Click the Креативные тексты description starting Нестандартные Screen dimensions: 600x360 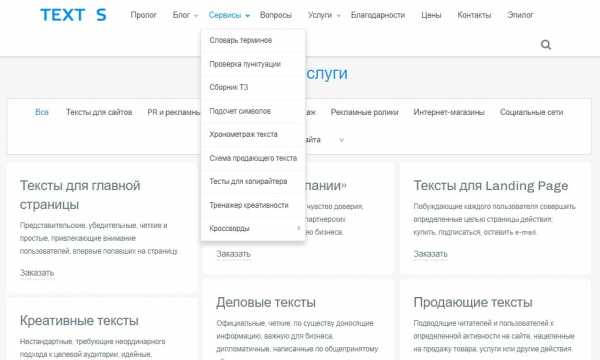pyautogui.click(x=93, y=348)
